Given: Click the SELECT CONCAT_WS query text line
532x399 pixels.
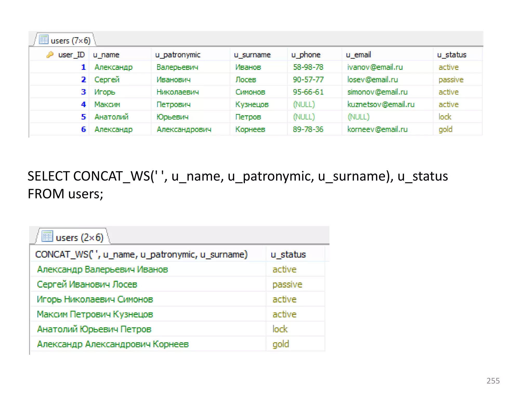Looking at the screenshot, I should coord(238,176).
